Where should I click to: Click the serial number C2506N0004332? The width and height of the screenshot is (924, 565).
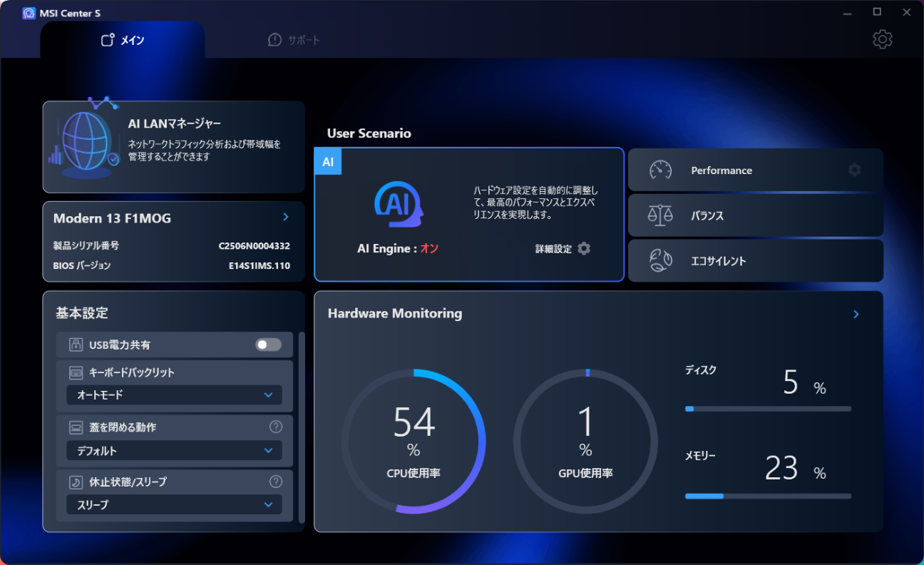255,246
